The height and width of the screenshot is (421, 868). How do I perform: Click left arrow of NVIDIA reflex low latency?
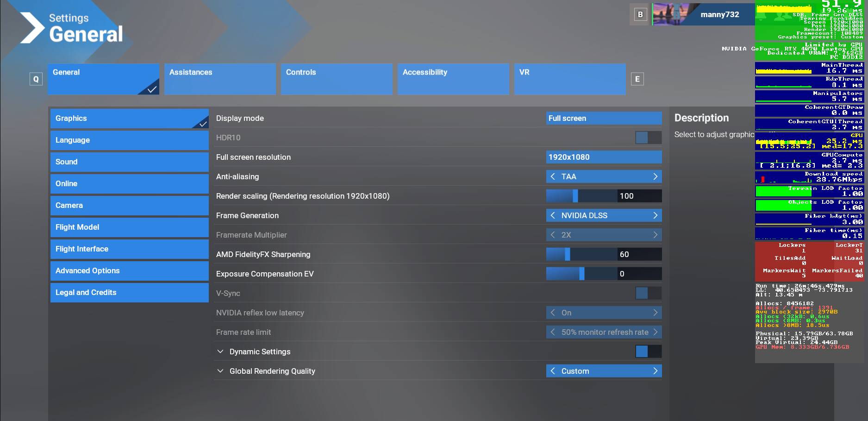click(x=553, y=313)
